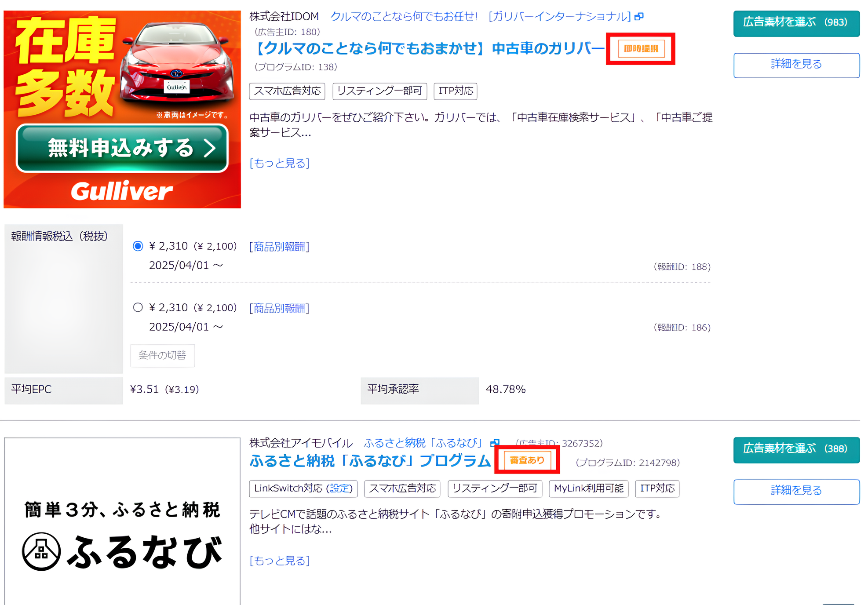Screen dimensions: 868x605
Task: Select the ¥2,310 reward option with 報酬ID 186
Action: (x=138, y=308)
